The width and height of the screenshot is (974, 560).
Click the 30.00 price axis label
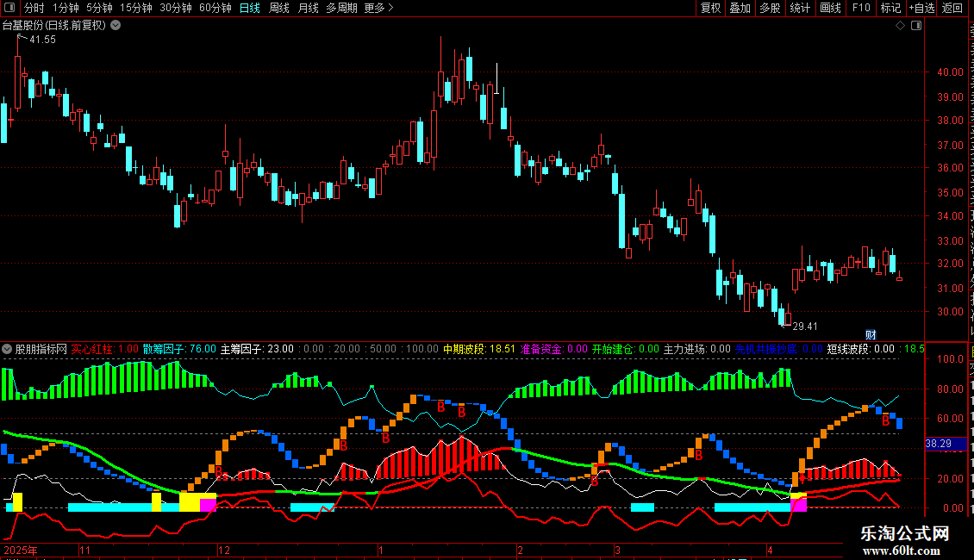click(950, 312)
